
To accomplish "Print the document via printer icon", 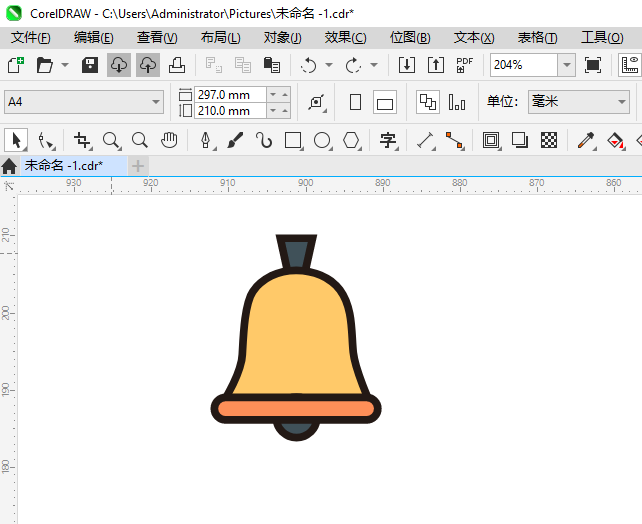I will coord(177,65).
